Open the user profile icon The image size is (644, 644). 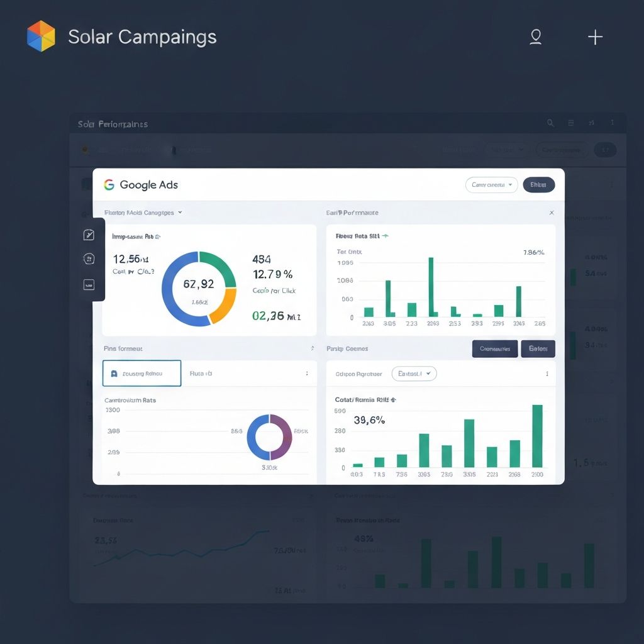coord(535,37)
